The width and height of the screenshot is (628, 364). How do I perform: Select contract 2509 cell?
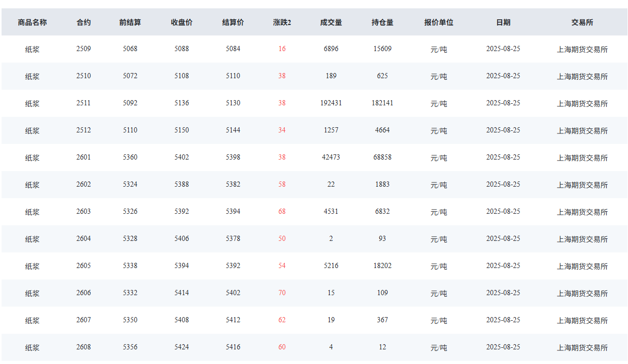[83, 49]
